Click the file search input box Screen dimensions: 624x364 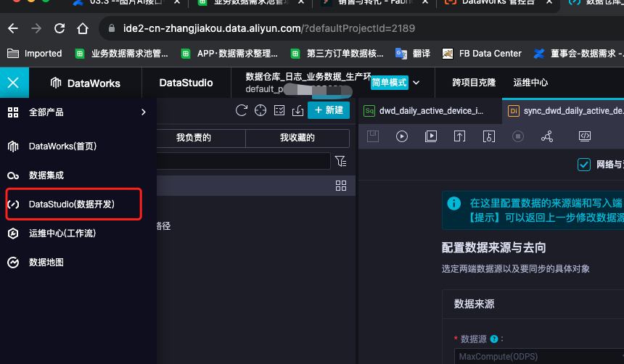[x=244, y=161]
